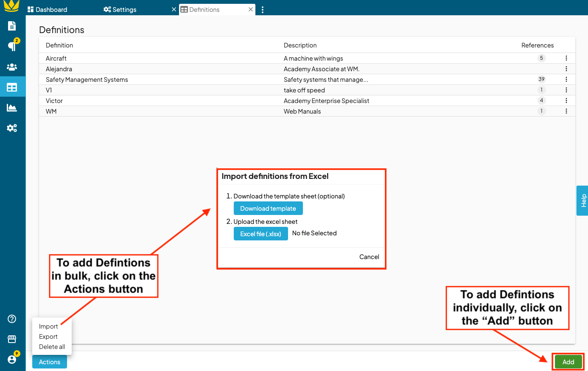This screenshot has width=588, height=371.
Task: Open options menu for Aircraft row
Action: [x=566, y=58]
